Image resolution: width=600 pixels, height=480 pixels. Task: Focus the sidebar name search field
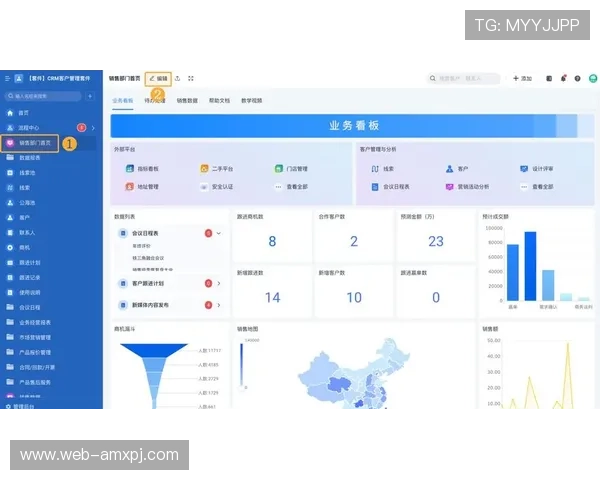click(44, 96)
